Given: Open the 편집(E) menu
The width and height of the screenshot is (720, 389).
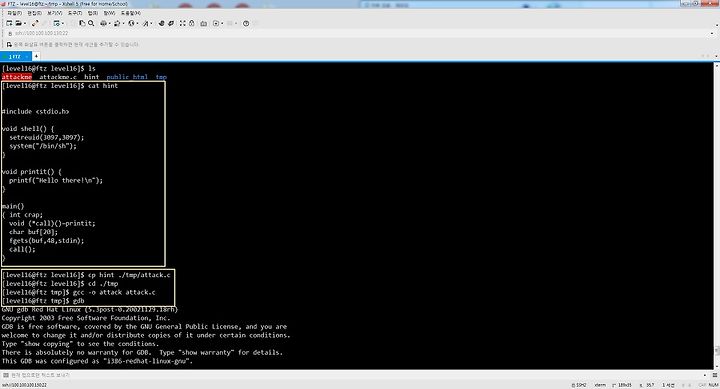Looking at the screenshot, I should 34,13.
